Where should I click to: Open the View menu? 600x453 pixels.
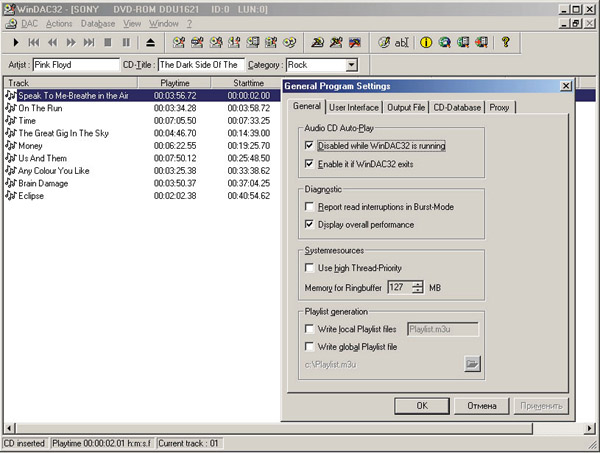[x=132, y=24]
